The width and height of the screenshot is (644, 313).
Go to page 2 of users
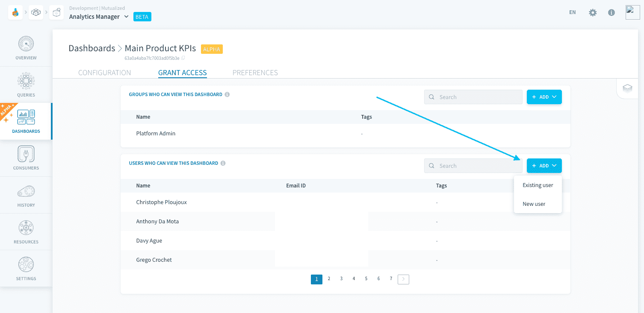pos(329,279)
